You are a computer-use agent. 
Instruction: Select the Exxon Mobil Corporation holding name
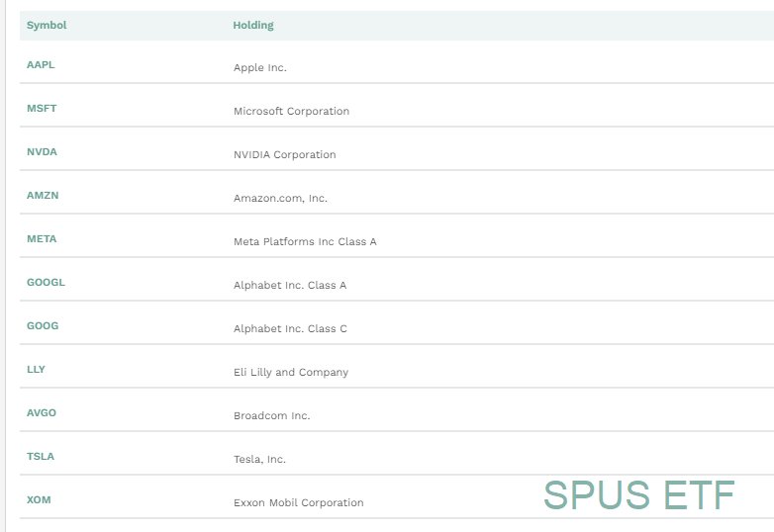point(299,502)
